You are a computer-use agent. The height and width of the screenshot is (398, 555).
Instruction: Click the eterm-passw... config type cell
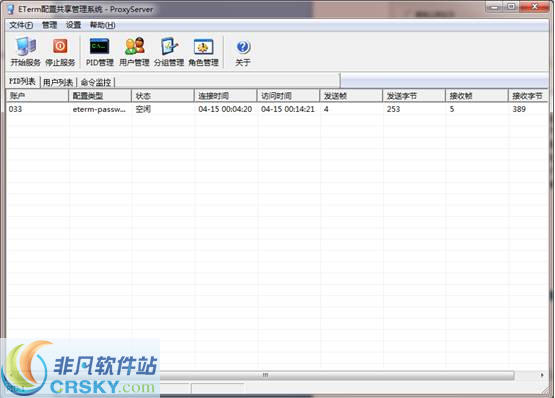tap(99, 109)
